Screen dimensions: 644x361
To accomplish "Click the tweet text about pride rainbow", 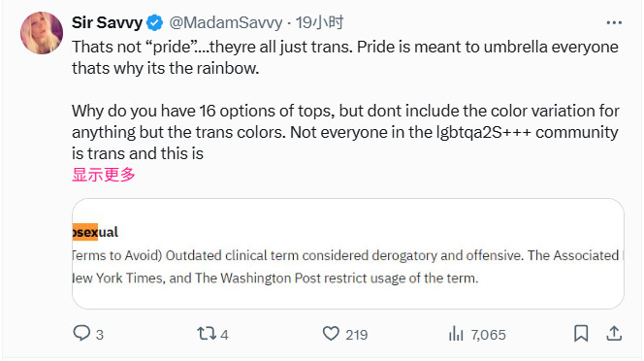I will pos(345,57).
